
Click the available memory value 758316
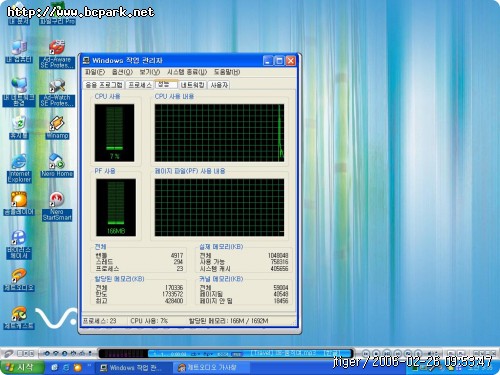279,262
